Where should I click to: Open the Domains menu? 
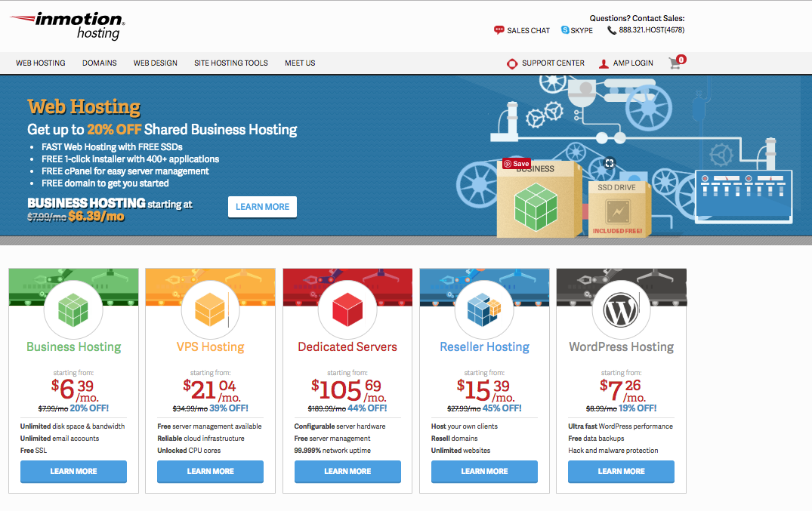[100, 63]
